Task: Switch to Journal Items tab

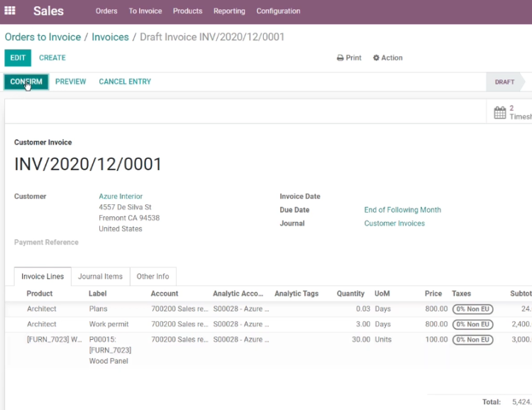Action: click(101, 277)
